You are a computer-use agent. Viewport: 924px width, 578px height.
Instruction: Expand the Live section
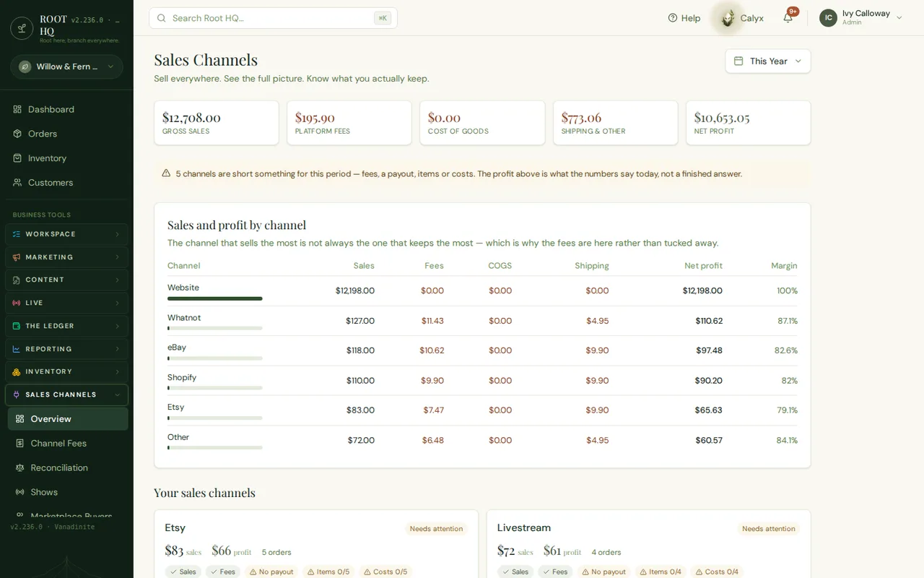coord(66,303)
